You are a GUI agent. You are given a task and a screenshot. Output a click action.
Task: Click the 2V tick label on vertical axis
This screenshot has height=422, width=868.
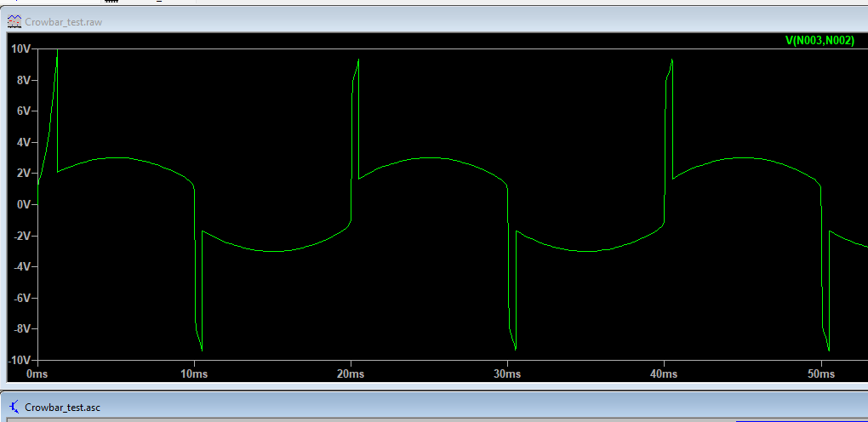click(x=23, y=174)
